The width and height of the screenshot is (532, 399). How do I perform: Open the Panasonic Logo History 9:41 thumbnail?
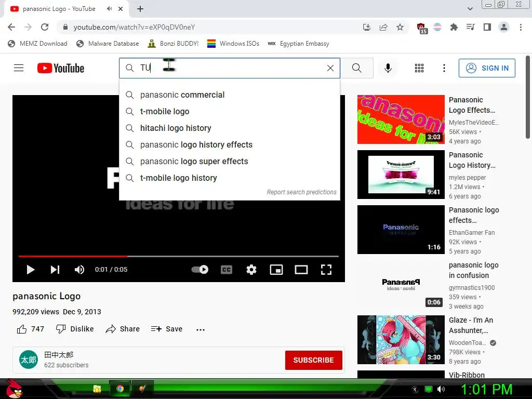(401, 175)
